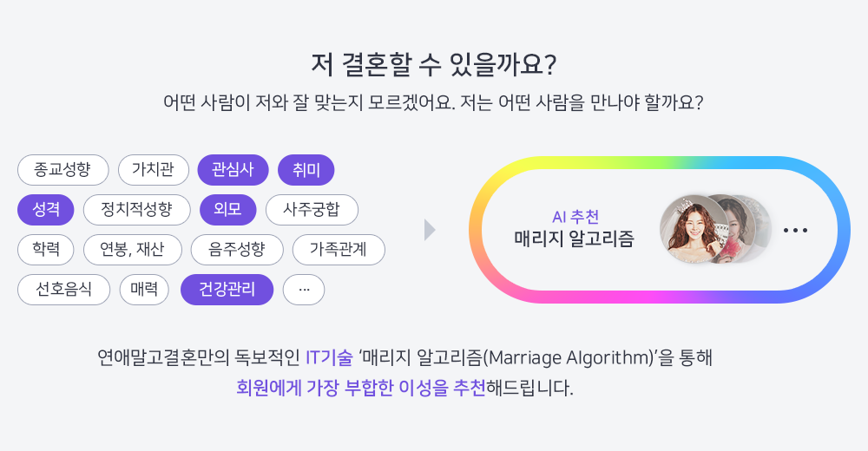Screen dimensions: 868x451
Task: Click the purple 취미 chip
Action: 306,170
